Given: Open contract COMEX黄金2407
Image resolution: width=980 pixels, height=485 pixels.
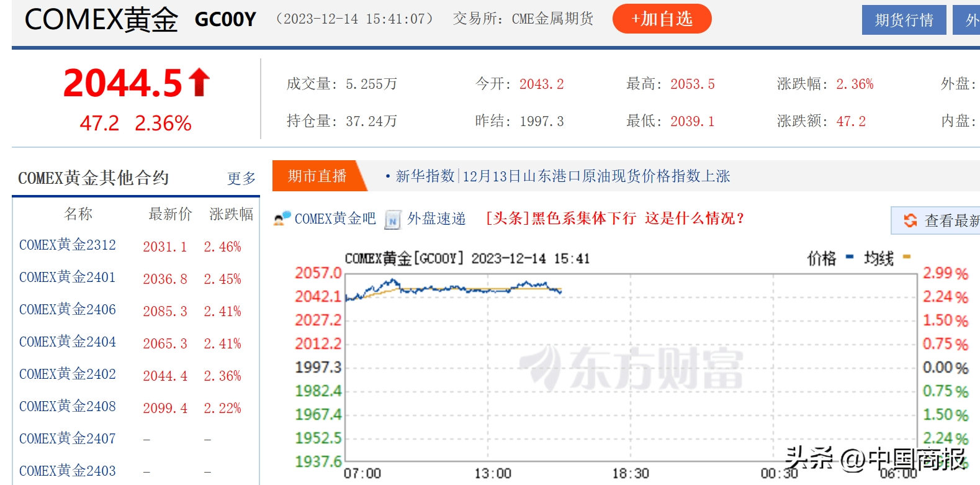Looking at the screenshot, I should 68,439.
